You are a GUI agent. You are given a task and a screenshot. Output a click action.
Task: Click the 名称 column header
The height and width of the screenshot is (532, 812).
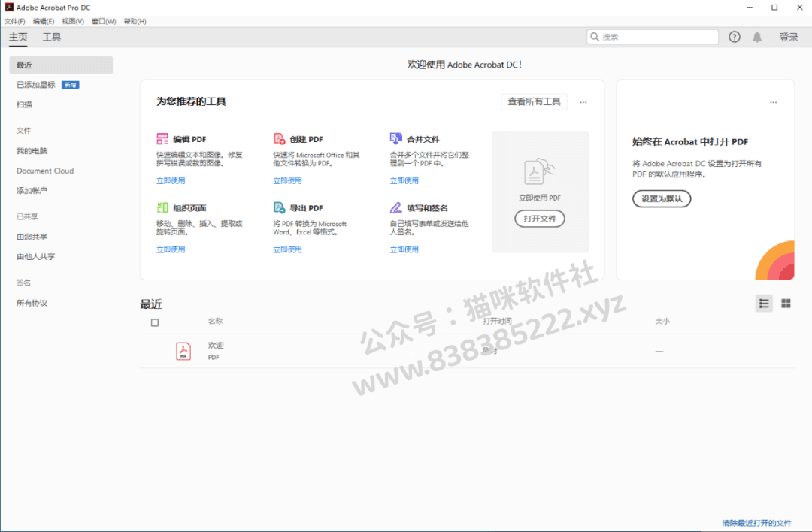click(x=216, y=322)
